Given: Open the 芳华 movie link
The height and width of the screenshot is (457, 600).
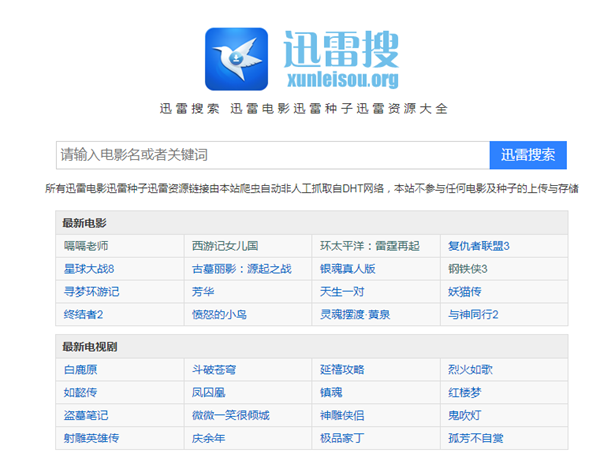Looking at the screenshot, I should click(x=203, y=292).
